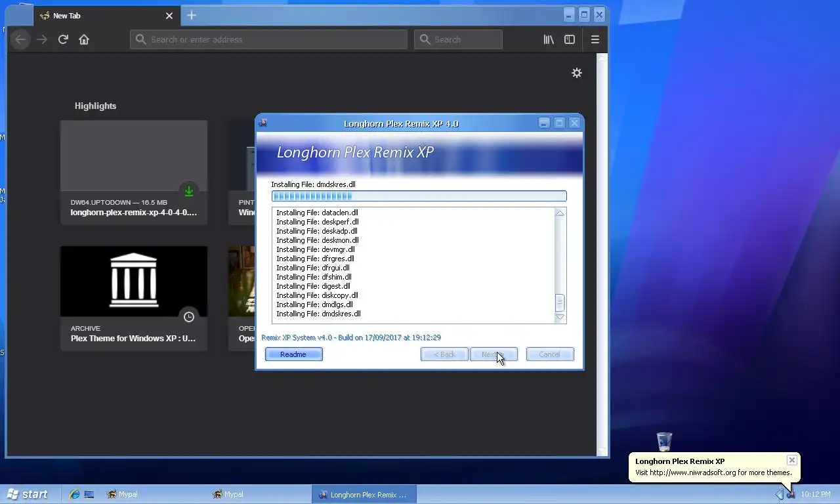Click the browser page scrollbar down arrow
The width and height of the screenshot is (840, 504).
coord(603,451)
